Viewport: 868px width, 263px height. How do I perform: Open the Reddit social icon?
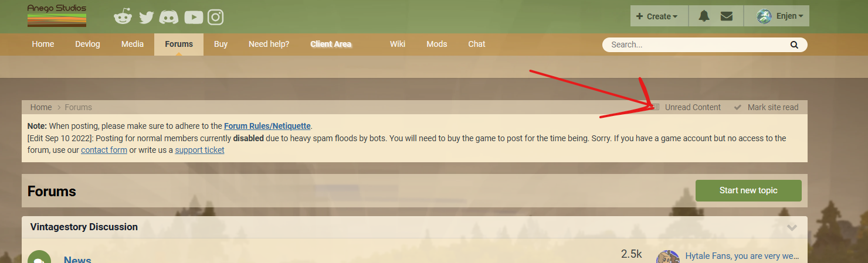(123, 17)
